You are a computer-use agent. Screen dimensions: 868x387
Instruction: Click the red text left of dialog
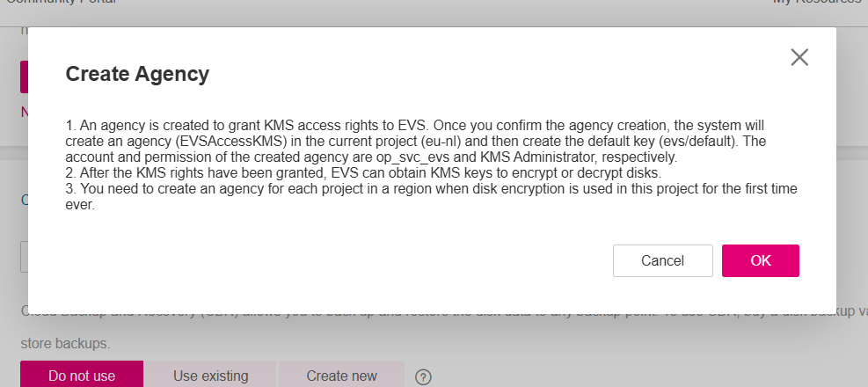coord(25,112)
